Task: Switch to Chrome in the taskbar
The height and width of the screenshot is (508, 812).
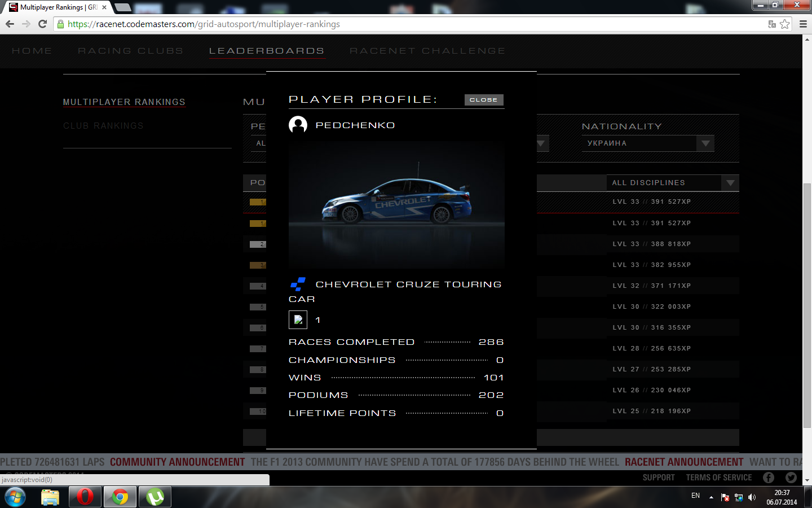Action: [x=120, y=497]
